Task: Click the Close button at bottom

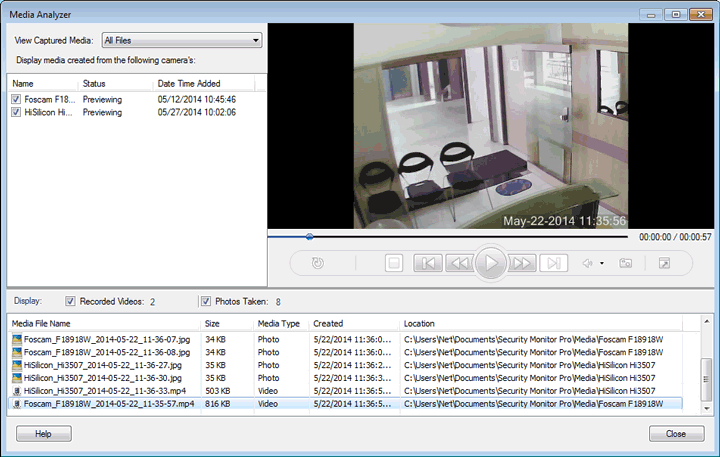Action: [676, 434]
